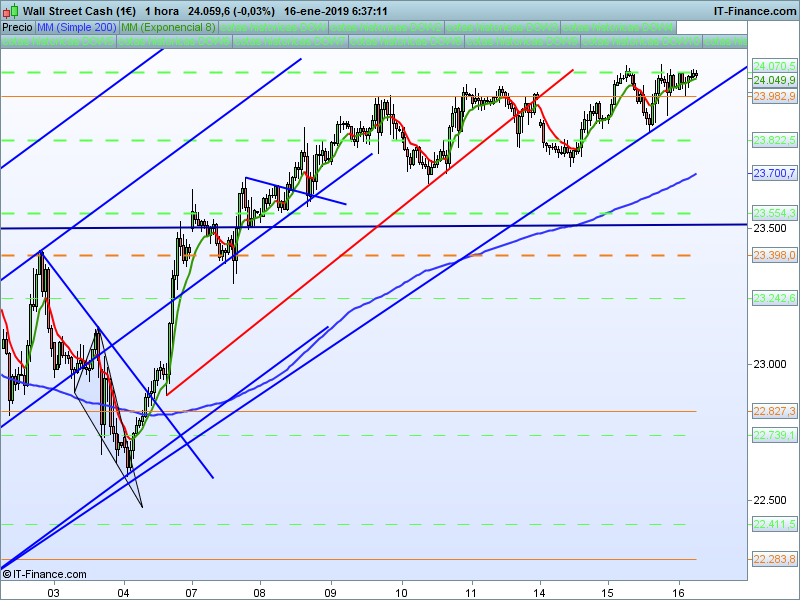800x600 pixels.
Task: Click the 23.822,5 green price label
Action: click(774, 140)
